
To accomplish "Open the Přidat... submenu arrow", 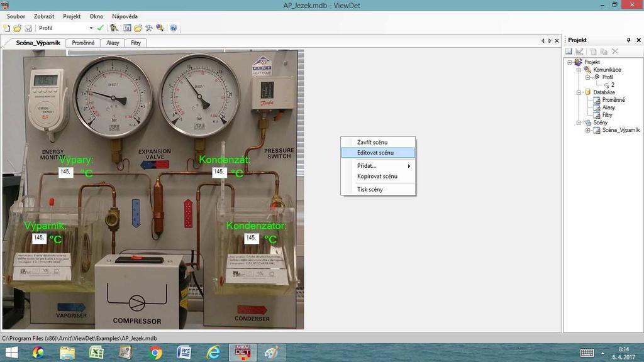I will coord(409,166).
